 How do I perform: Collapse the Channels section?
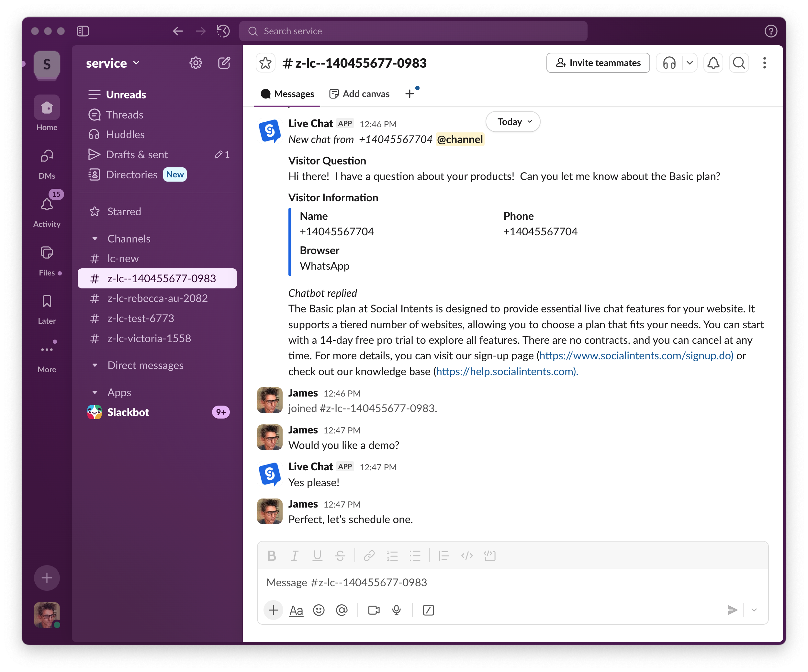pyautogui.click(x=95, y=239)
